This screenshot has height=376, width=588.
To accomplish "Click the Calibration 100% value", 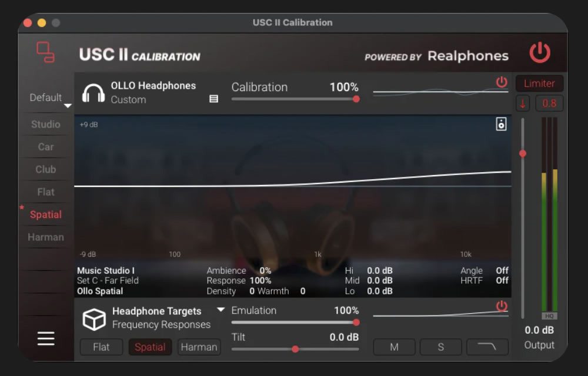I will pos(344,88).
